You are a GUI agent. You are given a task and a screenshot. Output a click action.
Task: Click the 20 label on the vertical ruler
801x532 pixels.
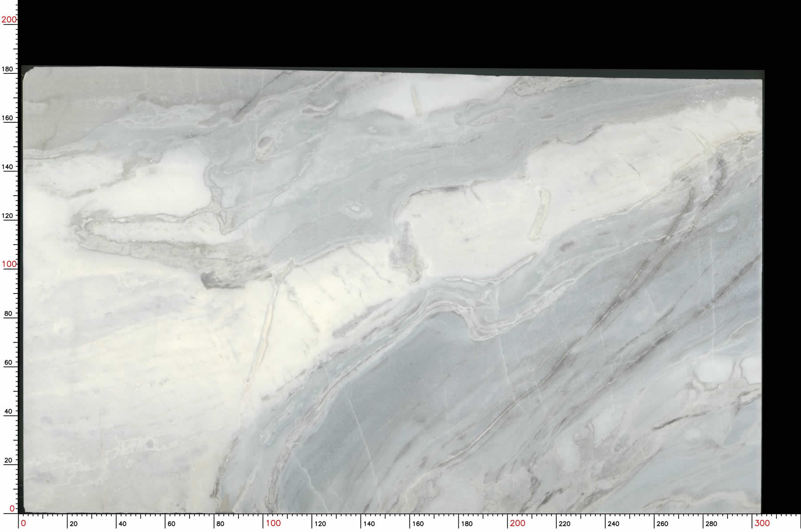coord(8,460)
